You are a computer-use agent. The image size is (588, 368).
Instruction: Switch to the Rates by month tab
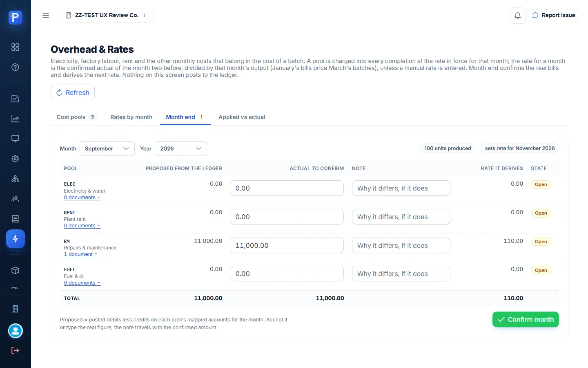pyautogui.click(x=131, y=117)
